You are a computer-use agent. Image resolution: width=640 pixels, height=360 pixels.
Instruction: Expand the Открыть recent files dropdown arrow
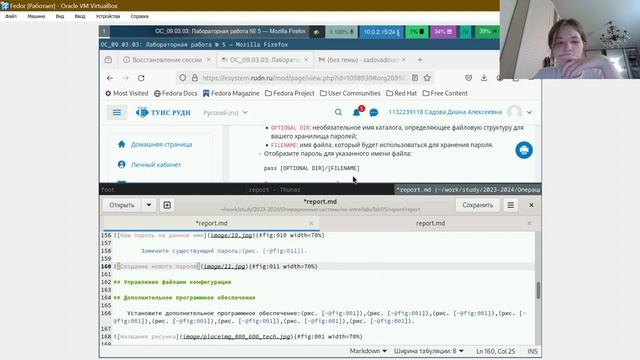[x=149, y=205]
